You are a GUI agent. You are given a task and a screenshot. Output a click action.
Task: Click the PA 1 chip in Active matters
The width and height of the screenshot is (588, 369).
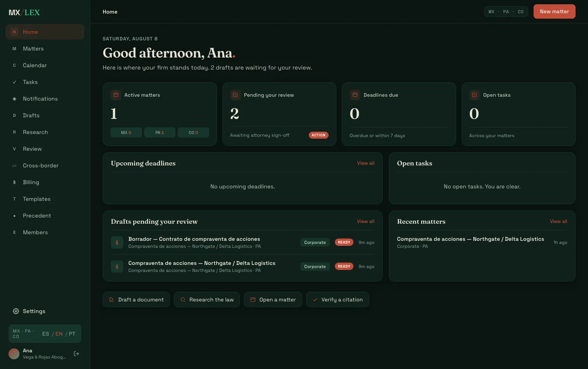tap(160, 132)
